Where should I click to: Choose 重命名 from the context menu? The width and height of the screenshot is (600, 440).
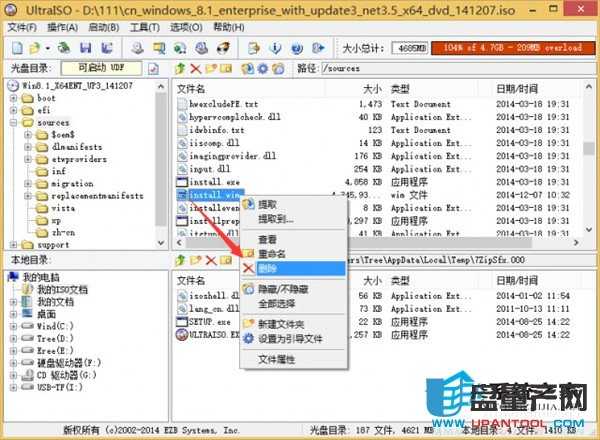[270, 255]
